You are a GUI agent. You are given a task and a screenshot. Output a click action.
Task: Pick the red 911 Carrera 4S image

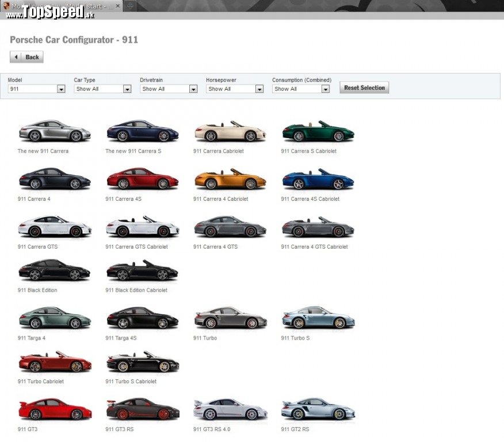[x=142, y=178]
